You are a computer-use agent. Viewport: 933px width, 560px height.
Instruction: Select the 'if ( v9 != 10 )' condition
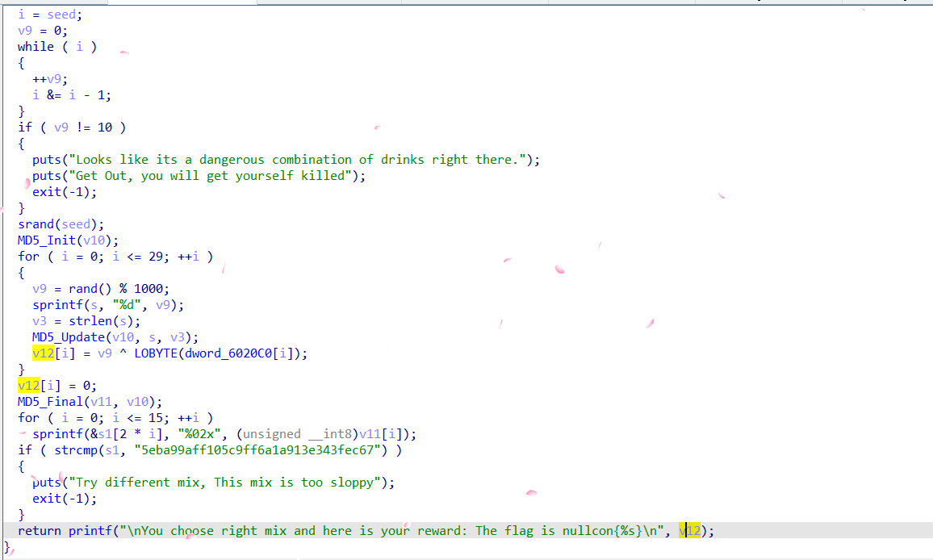point(71,127)
